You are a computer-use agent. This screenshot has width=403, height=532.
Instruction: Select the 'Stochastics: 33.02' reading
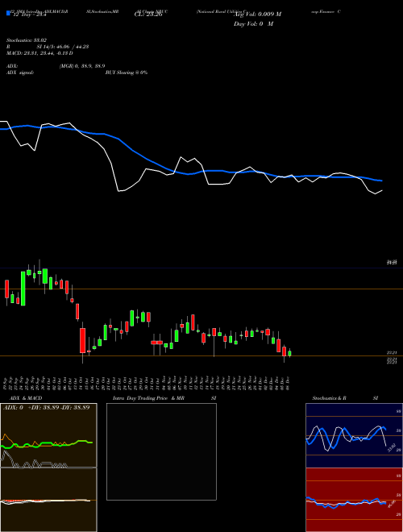pyautogui.click(x=27, y=40)
